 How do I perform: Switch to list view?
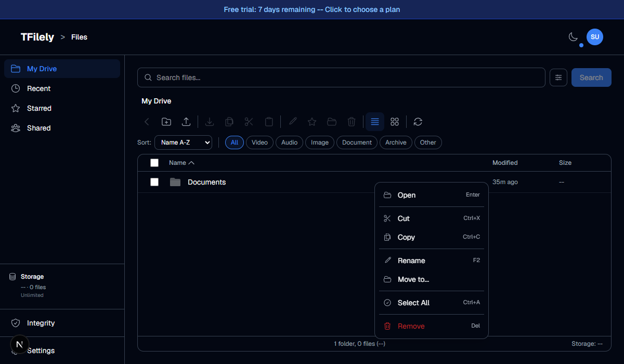pyautogui.click(x=375, y=122)
